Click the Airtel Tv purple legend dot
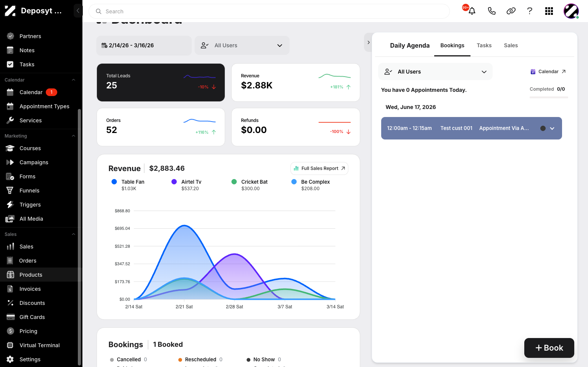This screenshot has width=588, height=367. pos(174,182)
